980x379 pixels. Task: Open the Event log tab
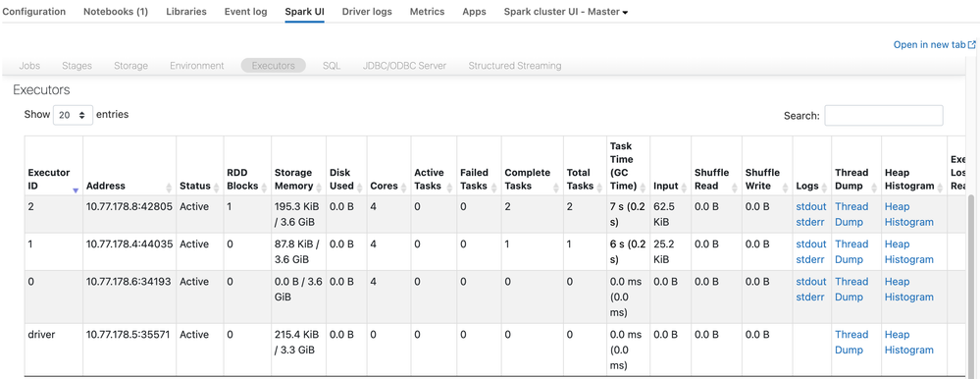245,11
